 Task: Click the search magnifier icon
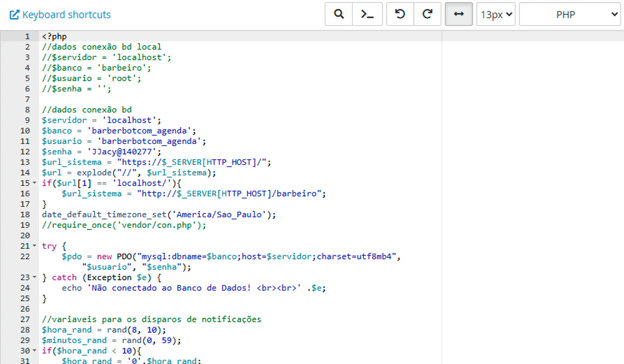click(x=339, y=15)
